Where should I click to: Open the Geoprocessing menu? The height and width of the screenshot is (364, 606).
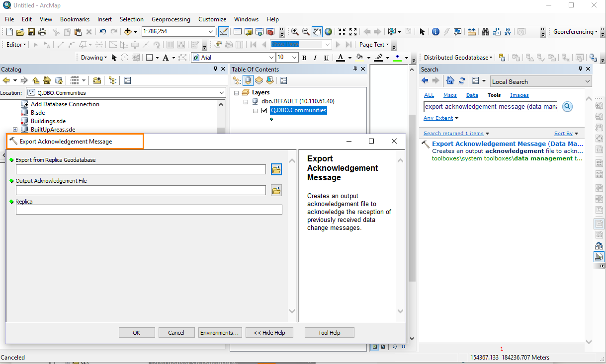coord(171,19)
